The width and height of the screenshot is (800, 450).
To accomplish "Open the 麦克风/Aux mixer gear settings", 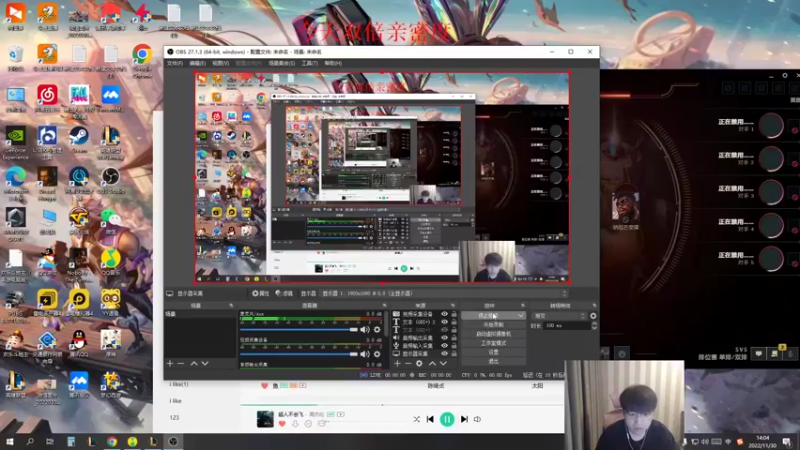I will (377, 330).
